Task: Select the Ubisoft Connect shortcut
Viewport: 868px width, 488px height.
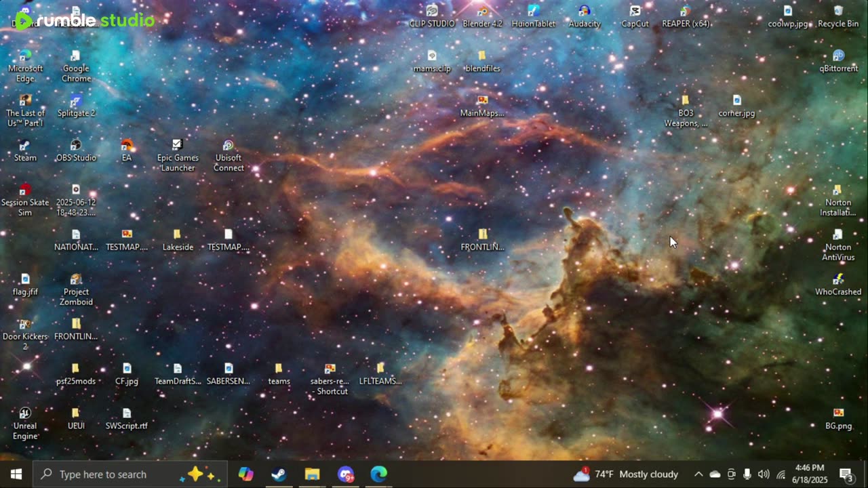Action: click(x=229, y=156)
